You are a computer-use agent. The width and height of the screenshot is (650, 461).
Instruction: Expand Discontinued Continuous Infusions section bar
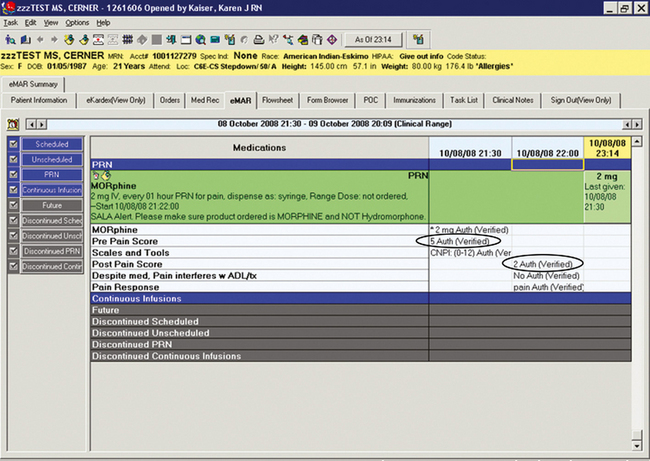[x=361, y=356]
